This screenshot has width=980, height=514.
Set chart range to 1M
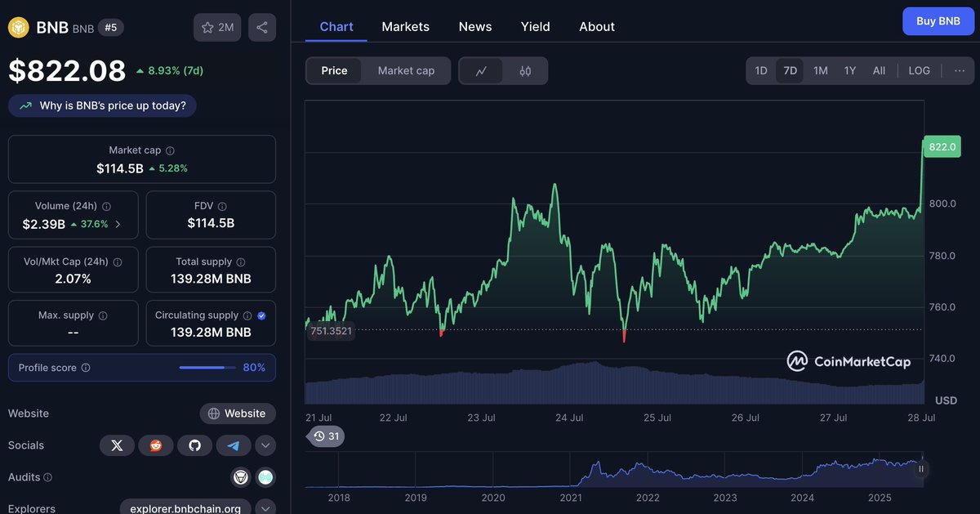tap(821, 71)
